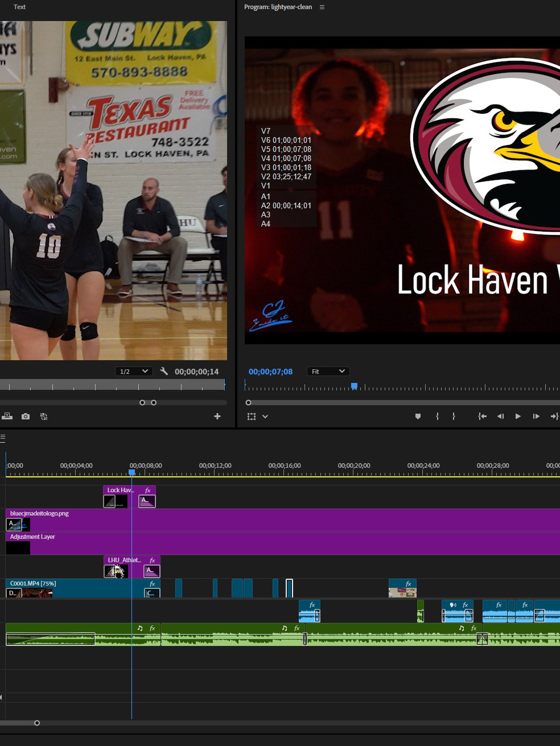Play the sequence in Program monitor
560x746 pixels.
tap(518, 417)
